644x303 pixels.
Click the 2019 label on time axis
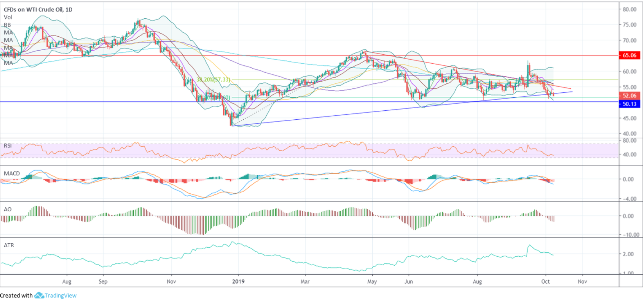[238, 281]
